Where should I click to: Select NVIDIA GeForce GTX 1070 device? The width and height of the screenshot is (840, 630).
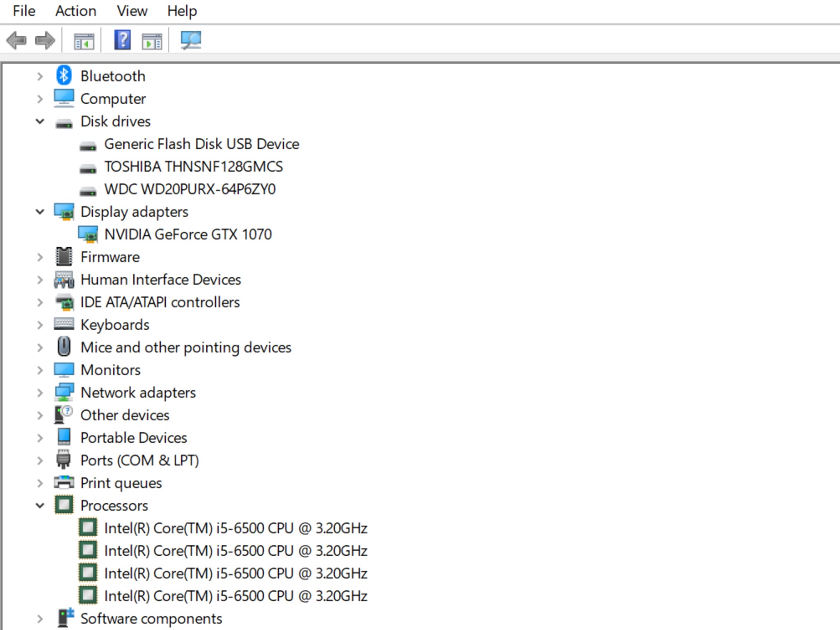click(188, 234)
